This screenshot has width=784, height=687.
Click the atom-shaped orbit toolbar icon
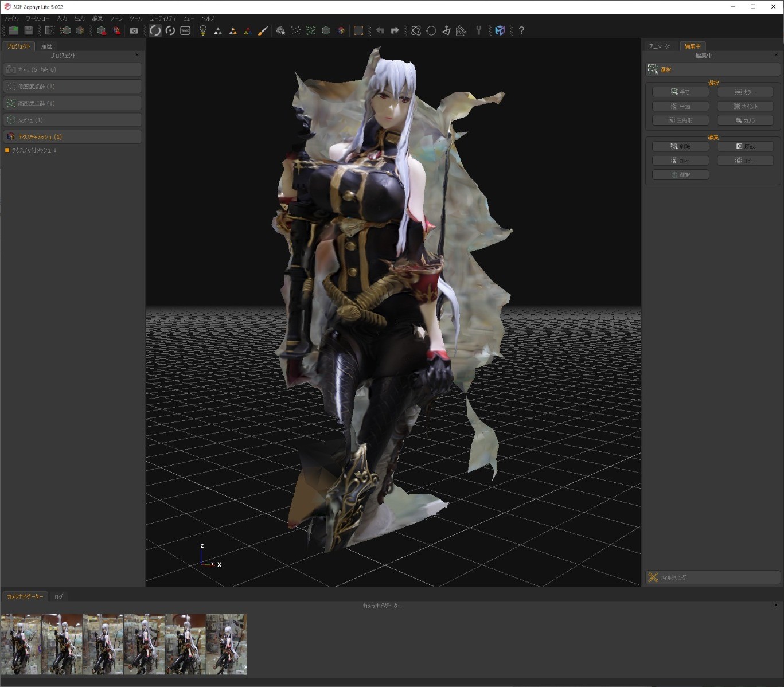pos(416,30)
